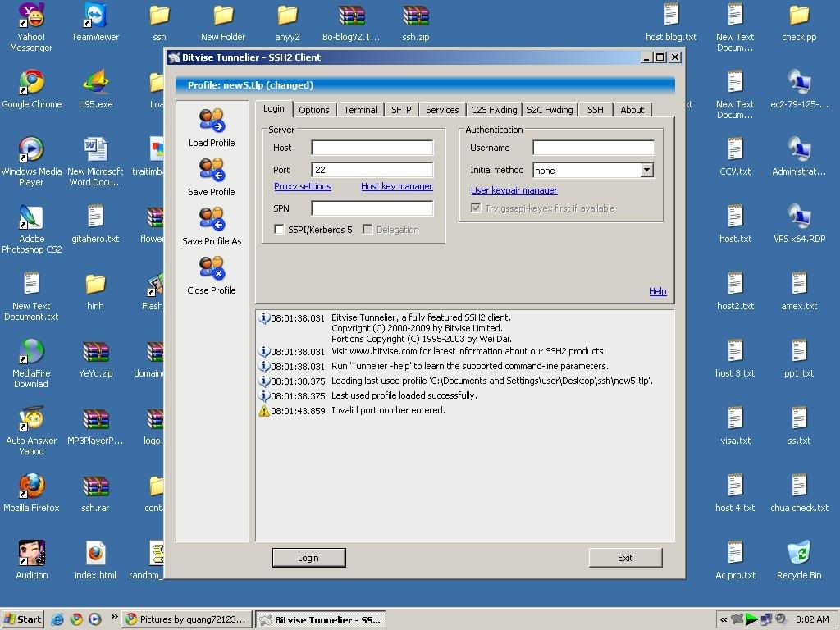The height and width of the screenshot is (630, 840).
Task: Select Google Chrome desktop icon
Action: point(32,89)
